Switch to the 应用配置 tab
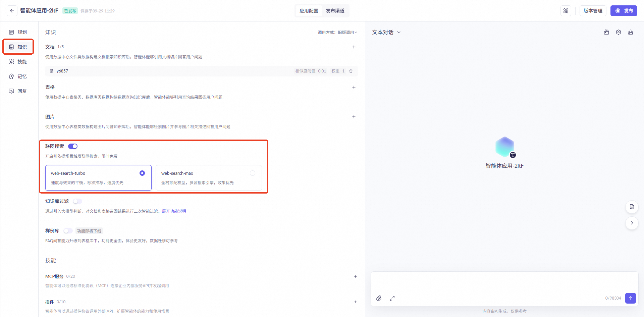The image size is (644, 317). tap(309, 11)
